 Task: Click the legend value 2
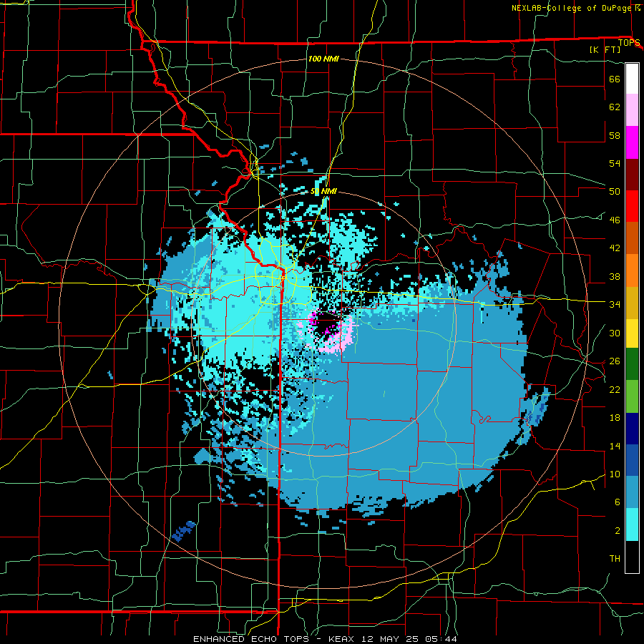coord(618,531)
